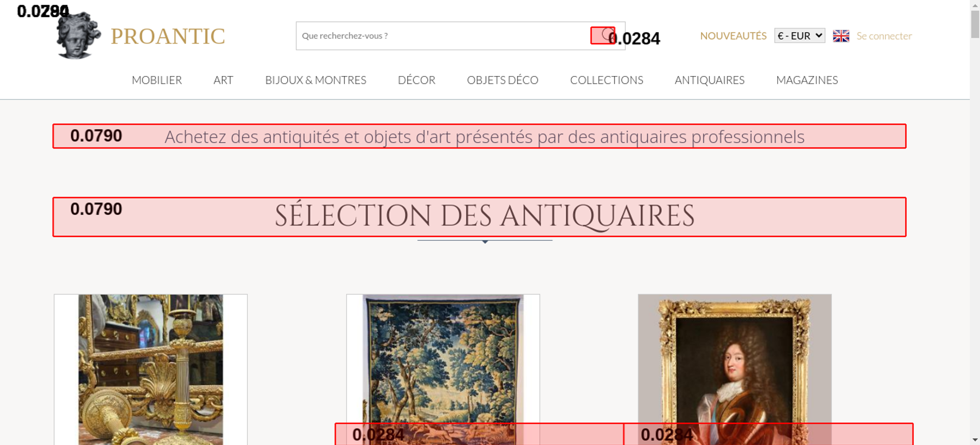Click the PROANTIC brand name
980x445 pixels.
pyautogui.click(x=168, y=36)
